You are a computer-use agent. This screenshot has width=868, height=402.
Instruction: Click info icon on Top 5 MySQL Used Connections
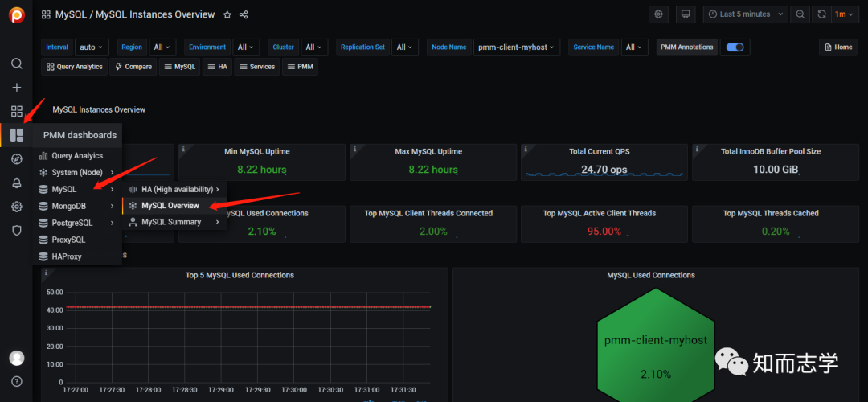point(46,273)
